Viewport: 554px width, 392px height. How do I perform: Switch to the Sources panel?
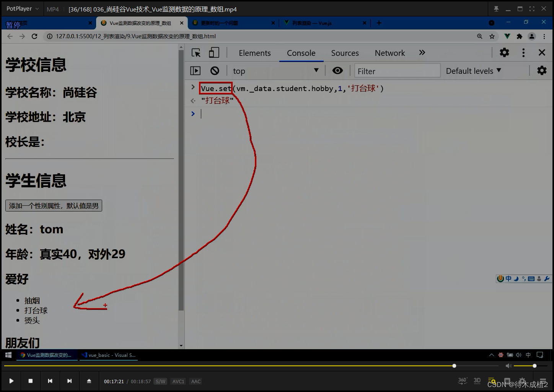click(x=345, y=53)
